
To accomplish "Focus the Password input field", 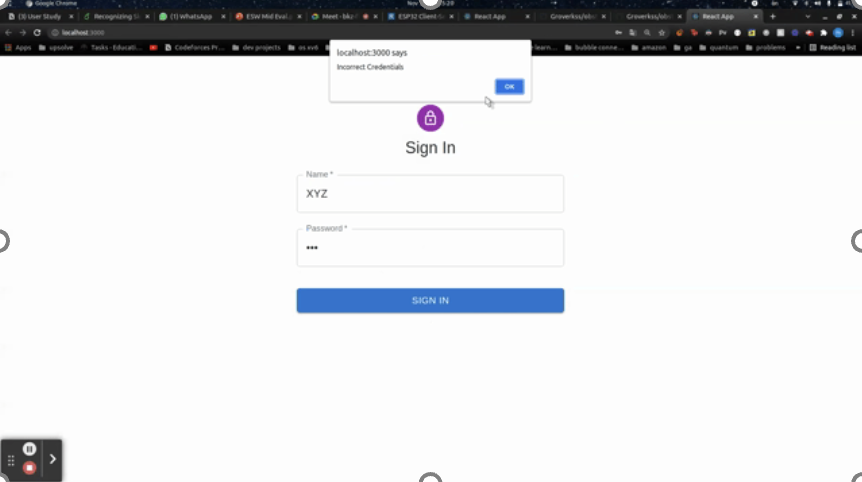I will pos(430,248).
